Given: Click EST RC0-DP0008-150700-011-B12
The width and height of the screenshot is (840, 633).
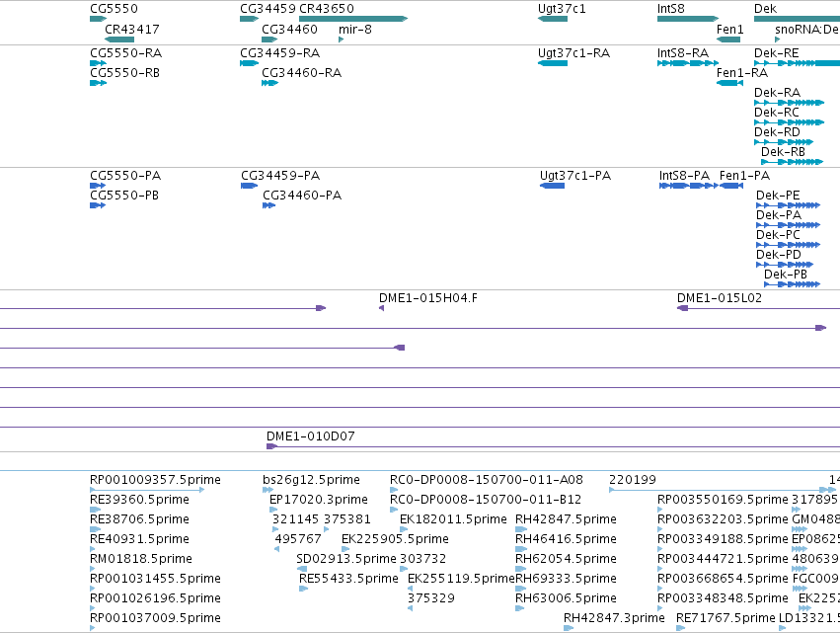Looking at the screenshot, I should 486,500.
